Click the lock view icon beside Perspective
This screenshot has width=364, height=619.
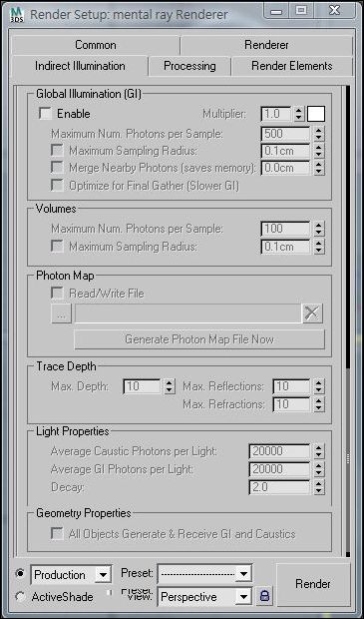coord(264,596)
